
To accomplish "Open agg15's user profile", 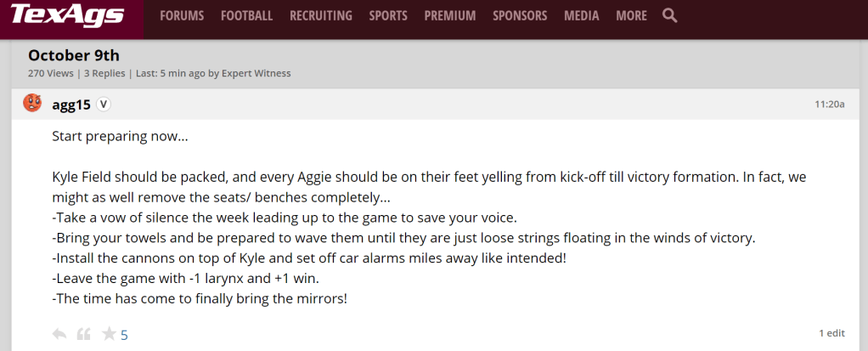I will 71,105.
